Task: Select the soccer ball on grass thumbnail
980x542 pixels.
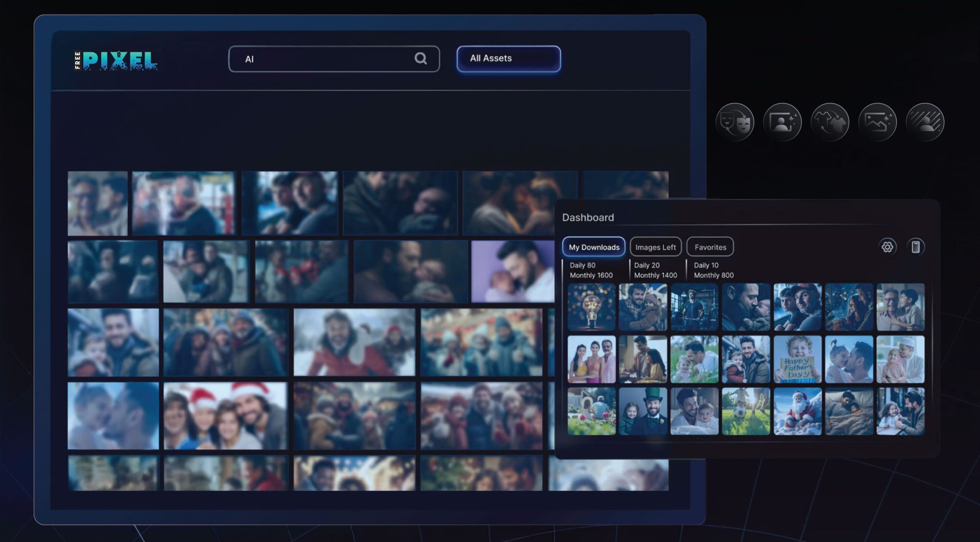Action: [746, 411]
